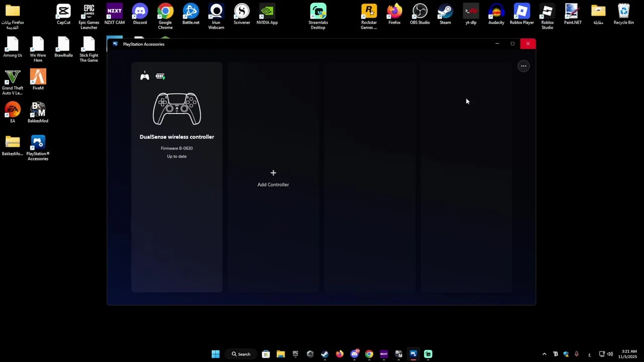Click the 'Up to date' status text
Viewport: 644px width, 362px height.
177,156
